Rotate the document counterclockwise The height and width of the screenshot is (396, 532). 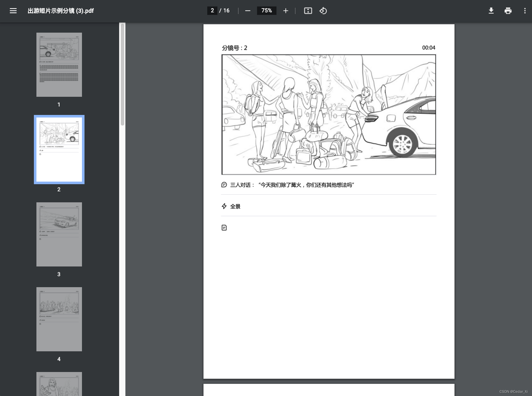(x=323, y=11)
